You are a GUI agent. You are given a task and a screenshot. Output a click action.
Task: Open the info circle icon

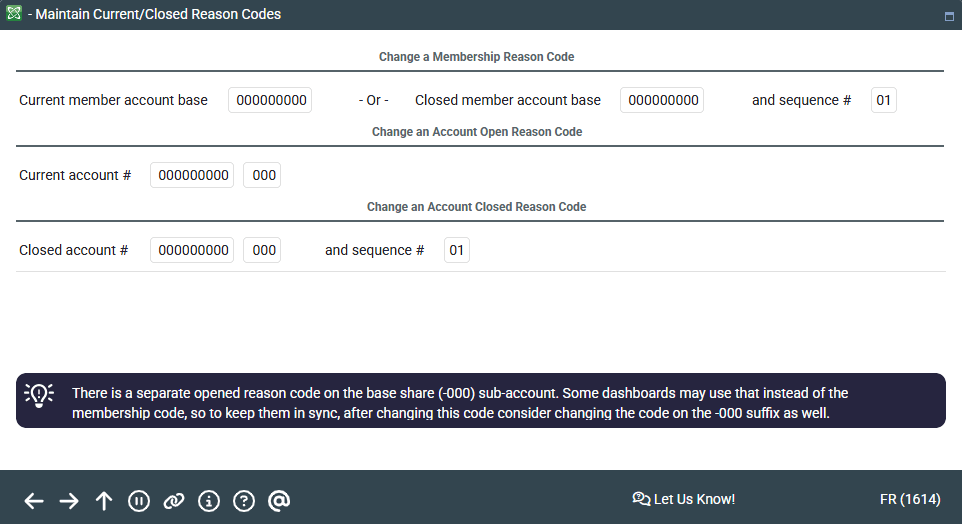point(209,501)
